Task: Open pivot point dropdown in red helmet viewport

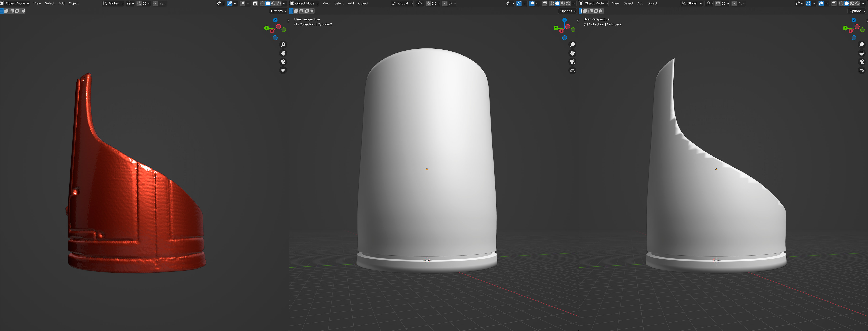Action: tap(130, 3)
